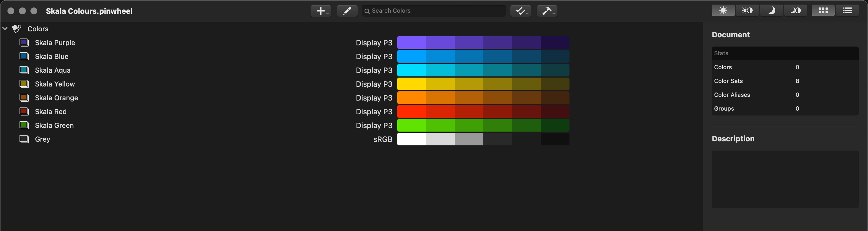Click the brightest Skala Yellow swatch
The width and height of the screenshot is (868, 231).
click(411, 84)
